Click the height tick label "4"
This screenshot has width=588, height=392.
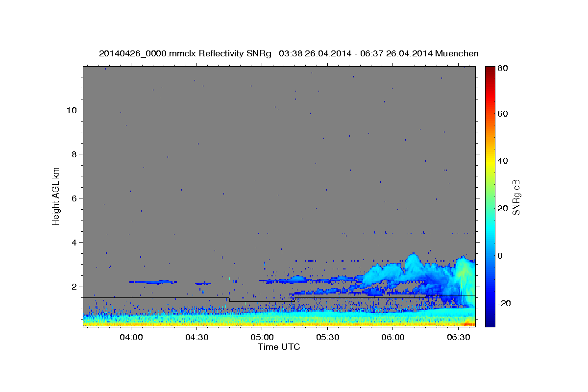[74, 242]
